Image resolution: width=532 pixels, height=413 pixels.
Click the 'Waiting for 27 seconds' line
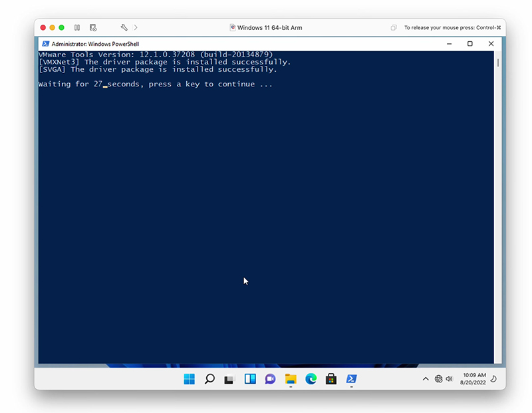156,84
